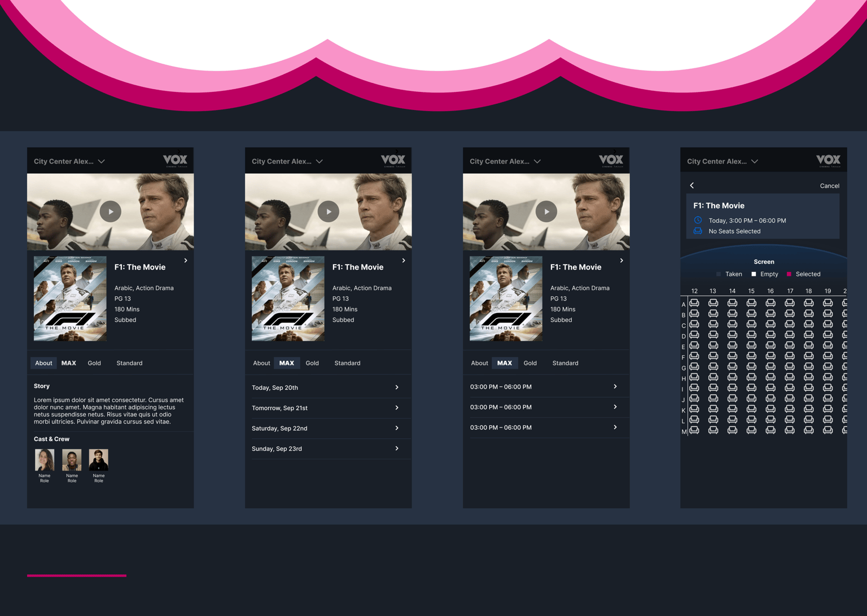867x616 pixels.
Task: Click the 'Screen' label above the seat grid
Action: [764, 262]
